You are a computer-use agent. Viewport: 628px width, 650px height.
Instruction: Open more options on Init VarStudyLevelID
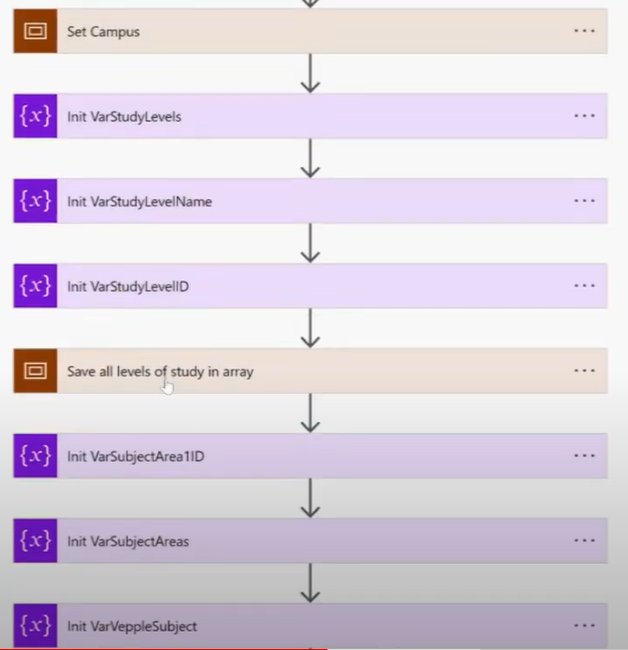pyautogui.click(x=584, y=286)
